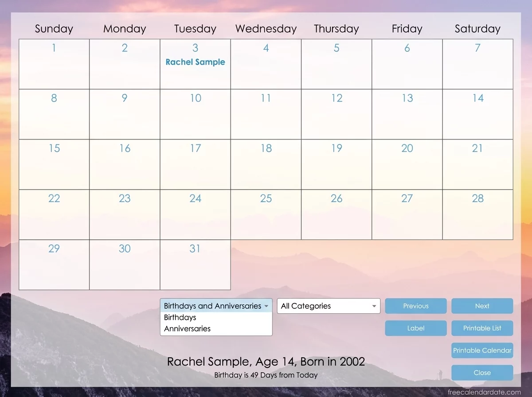Click "Birthday is 49 Days from Today" text
Image resolution: width=532 pixels, height=397 pixels.
tap(266, 375)
